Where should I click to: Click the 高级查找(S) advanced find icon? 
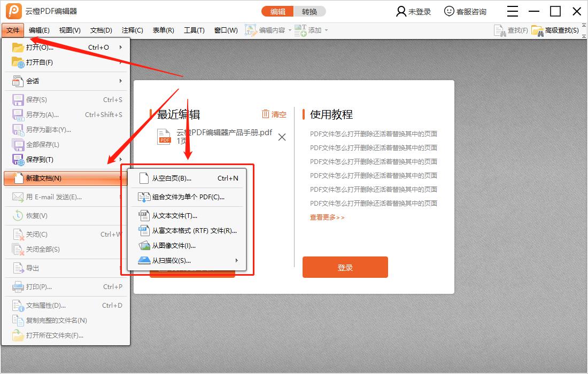(537, 30)
